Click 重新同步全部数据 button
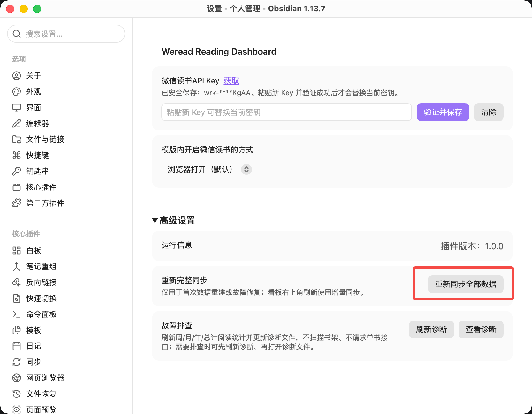532x414 pixels. point(465,284)
